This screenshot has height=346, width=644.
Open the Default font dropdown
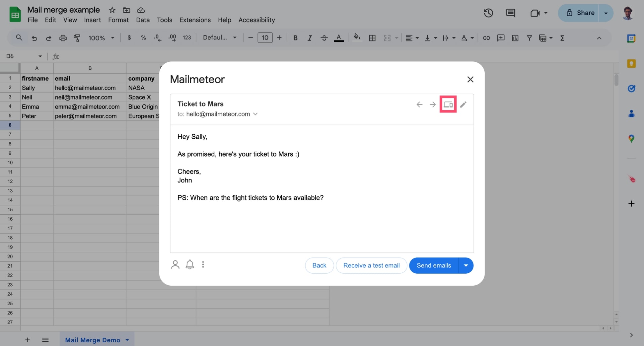pos(220,38)
